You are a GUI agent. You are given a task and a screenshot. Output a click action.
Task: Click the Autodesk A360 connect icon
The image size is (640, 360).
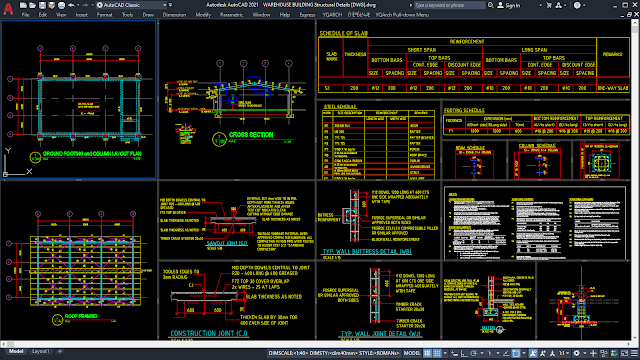(558, 5)
